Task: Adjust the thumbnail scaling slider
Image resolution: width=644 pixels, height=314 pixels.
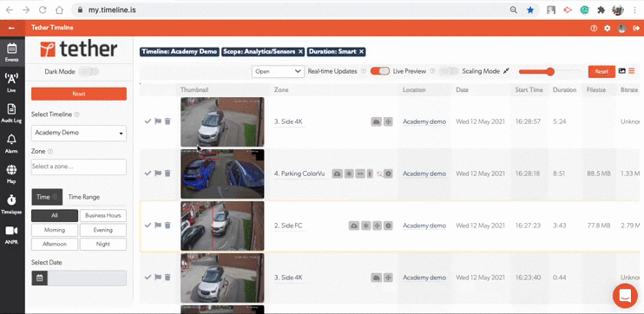Action: (x=550, y=71)
